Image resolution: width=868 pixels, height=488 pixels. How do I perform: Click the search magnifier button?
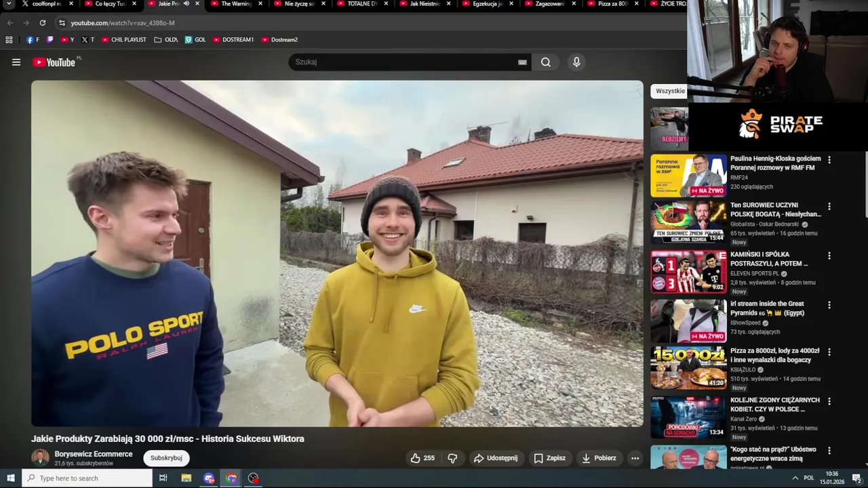click(546, 62)
